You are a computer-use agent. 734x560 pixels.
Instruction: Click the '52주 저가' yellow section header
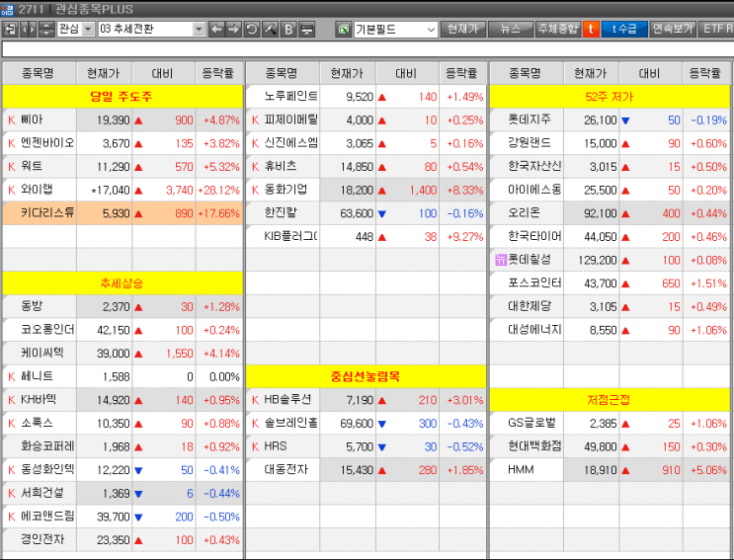point(610,97)
